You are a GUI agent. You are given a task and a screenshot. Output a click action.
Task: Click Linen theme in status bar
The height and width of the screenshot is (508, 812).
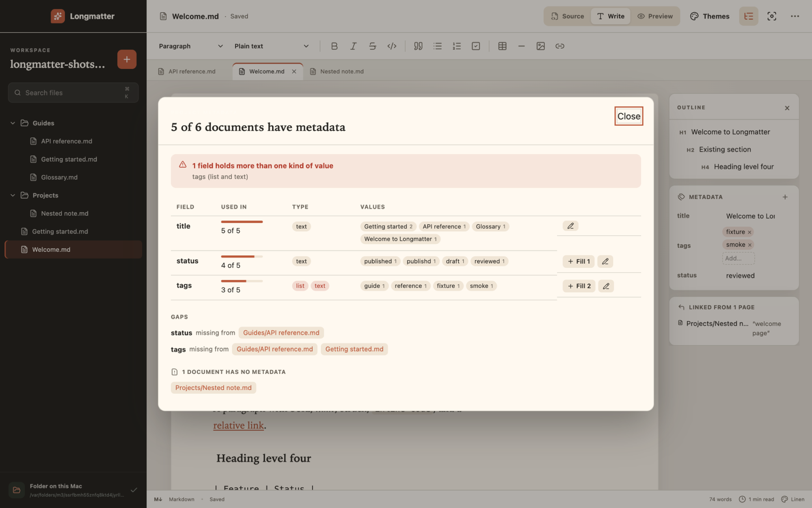[793, 499]
